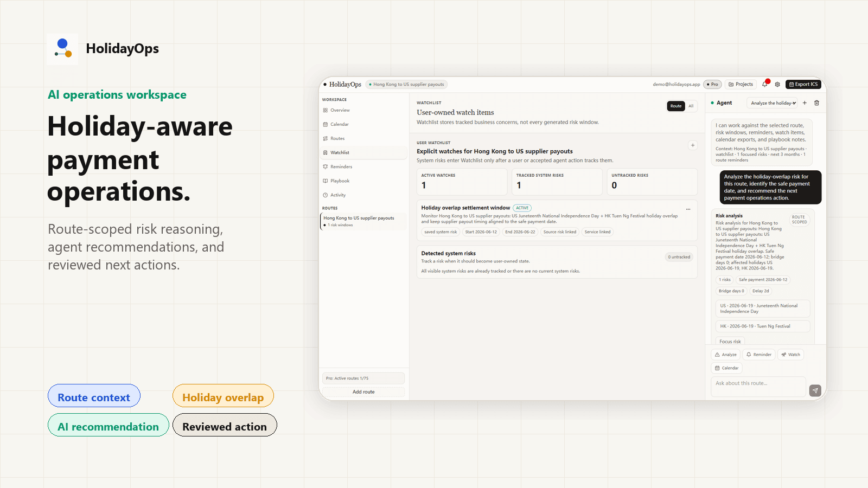Click the Activity clock icon in the sidebar

325,195
